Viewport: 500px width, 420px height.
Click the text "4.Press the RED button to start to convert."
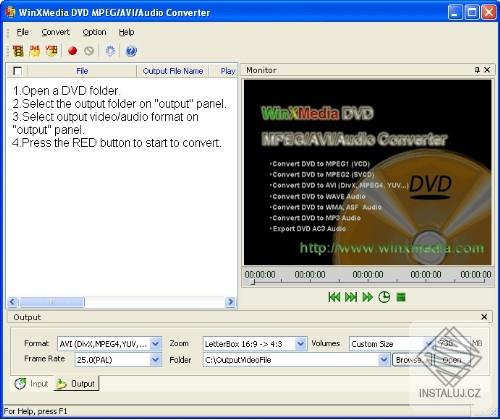[117, 143]
